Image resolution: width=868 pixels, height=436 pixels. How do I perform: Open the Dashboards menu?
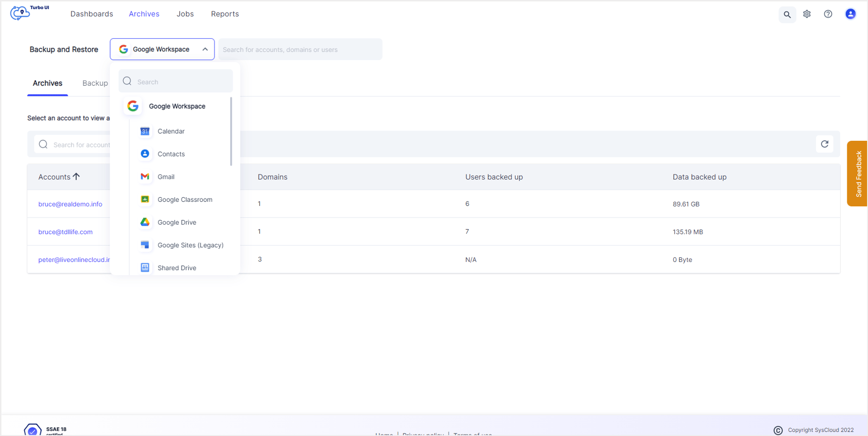click(x=92, y=14)
